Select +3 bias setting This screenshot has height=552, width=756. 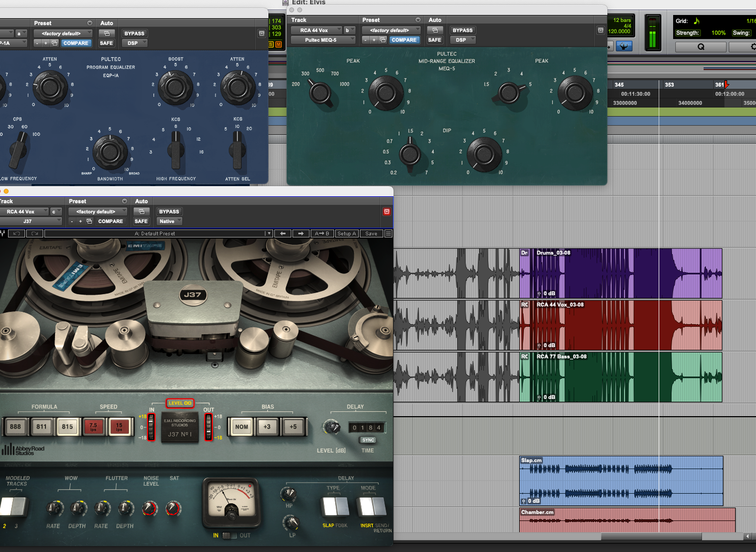[267, 427]
